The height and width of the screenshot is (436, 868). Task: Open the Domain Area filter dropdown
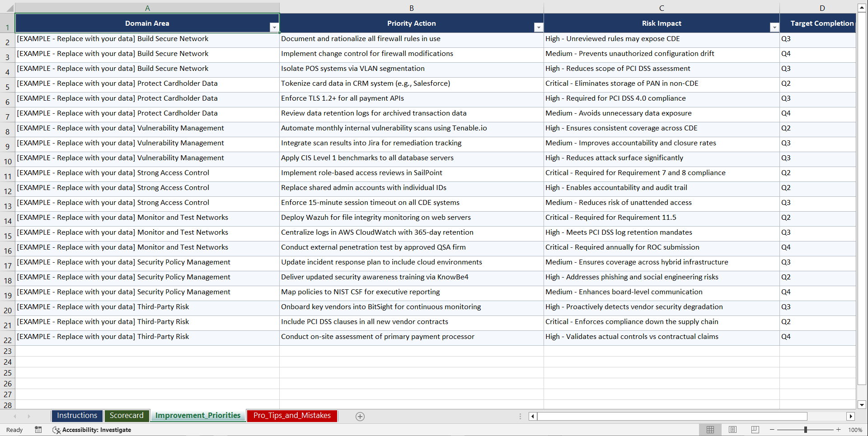pos(274,28)
